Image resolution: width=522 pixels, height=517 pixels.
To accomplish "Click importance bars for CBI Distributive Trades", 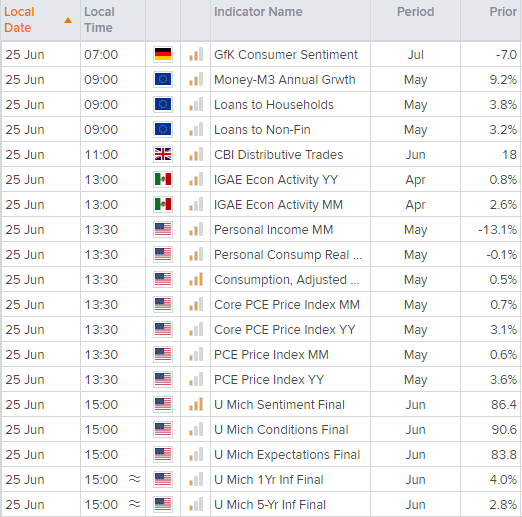I will point(196,154).
